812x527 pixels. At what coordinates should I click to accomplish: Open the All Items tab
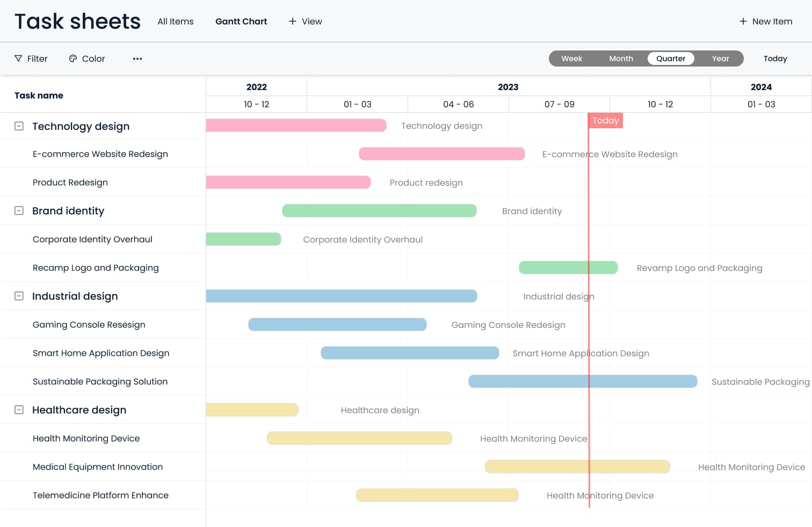coord(176,21)
